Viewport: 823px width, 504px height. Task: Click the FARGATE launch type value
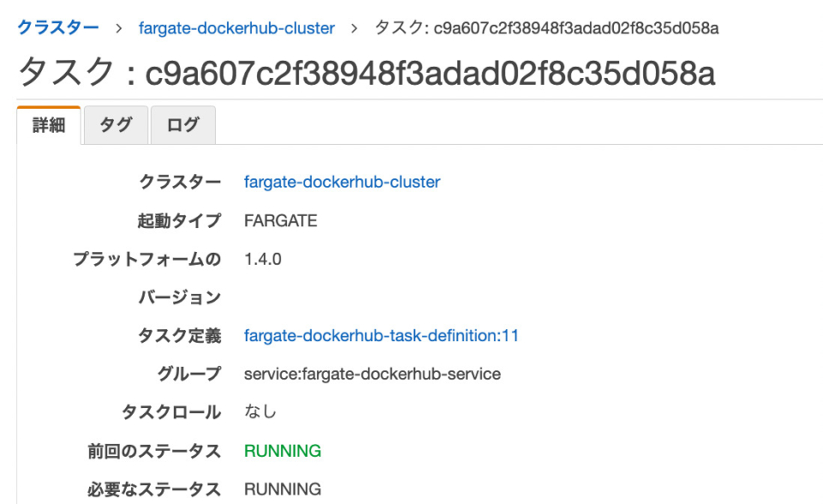tap(280, 220)
